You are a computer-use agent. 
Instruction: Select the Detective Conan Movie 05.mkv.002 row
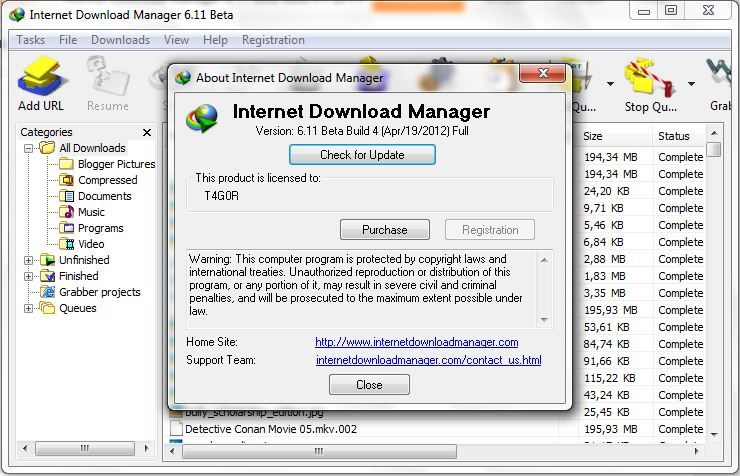437,429
